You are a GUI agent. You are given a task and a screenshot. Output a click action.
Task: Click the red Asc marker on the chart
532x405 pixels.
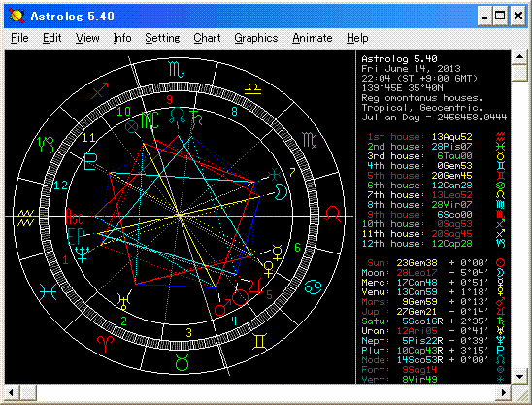[74, 217]
